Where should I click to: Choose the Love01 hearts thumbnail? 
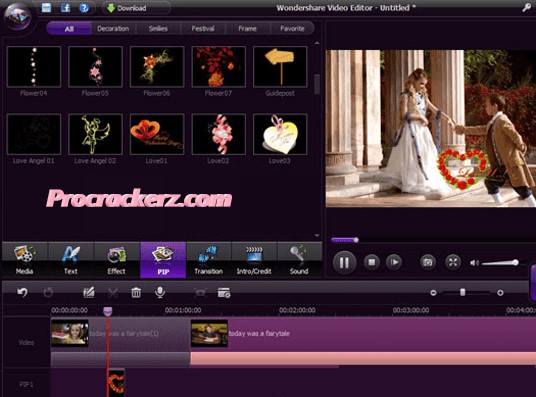157,134
